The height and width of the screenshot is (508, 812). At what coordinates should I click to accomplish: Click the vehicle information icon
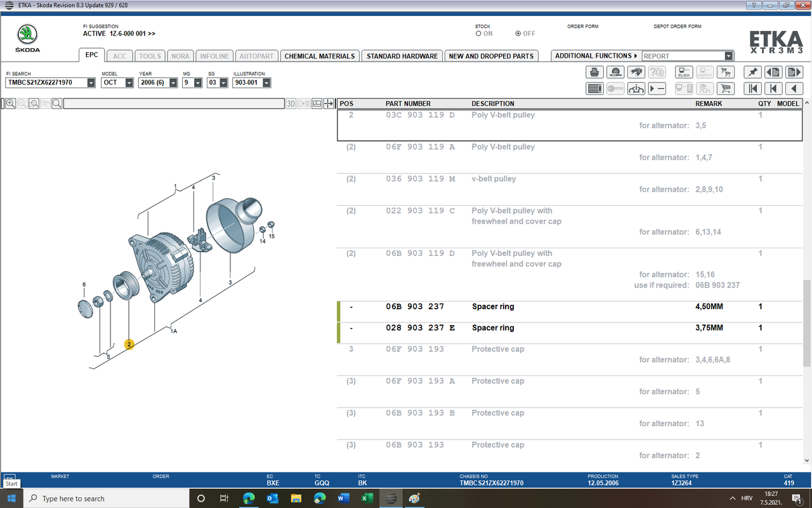pyautogui.click(x=636, y=89)
